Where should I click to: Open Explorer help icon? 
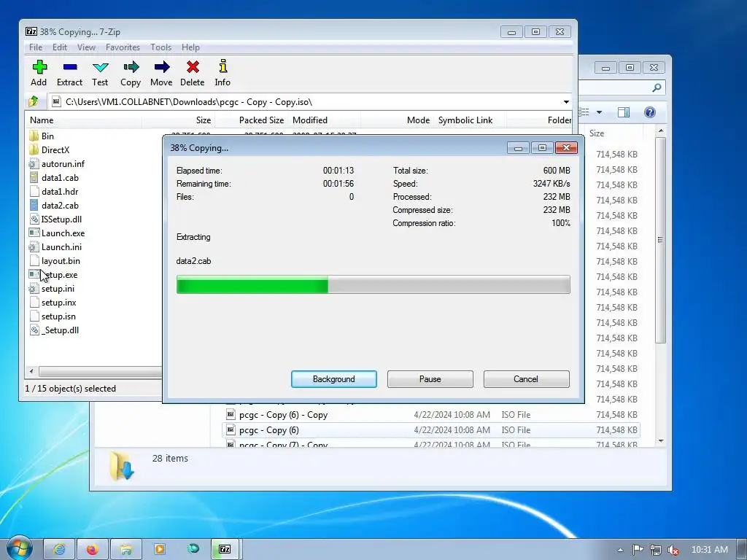[x=649, y=112]
